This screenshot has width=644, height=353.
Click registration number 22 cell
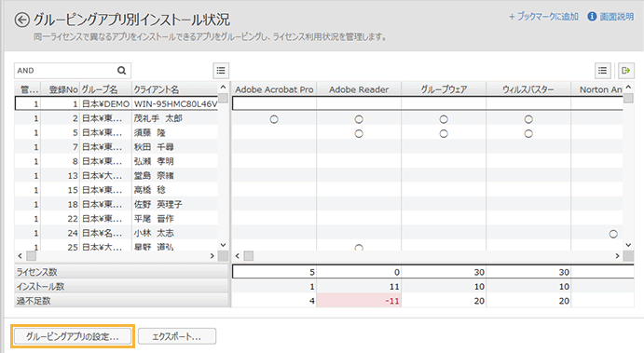[x=60, y=219]
